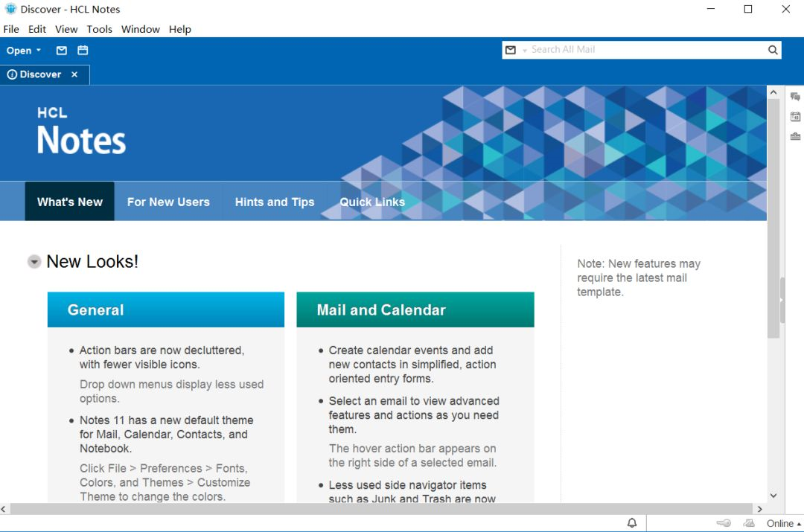Open the briefcase sidebar panel icon

[795, 136]
